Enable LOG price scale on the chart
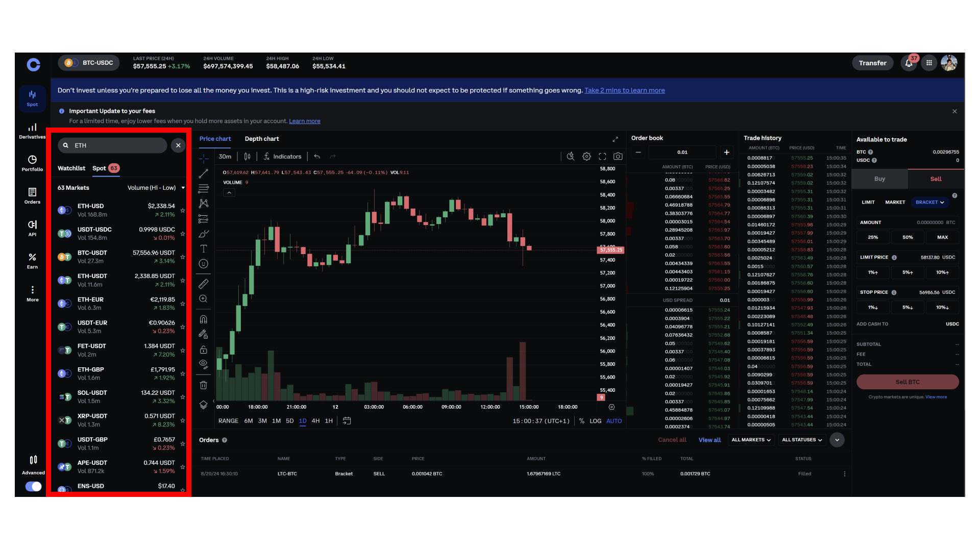Viewport: 980px width, 551px height. 595,421
